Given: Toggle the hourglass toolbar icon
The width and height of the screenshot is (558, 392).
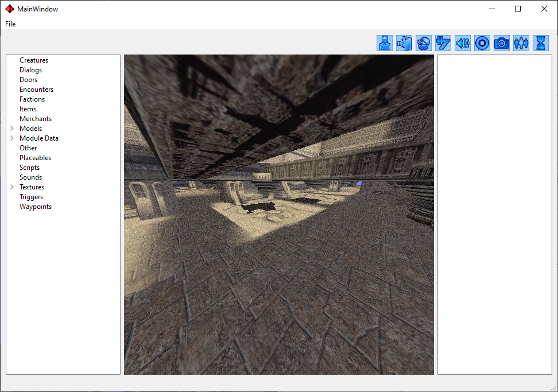Looking at the screenshot, I should click(541, 43).
